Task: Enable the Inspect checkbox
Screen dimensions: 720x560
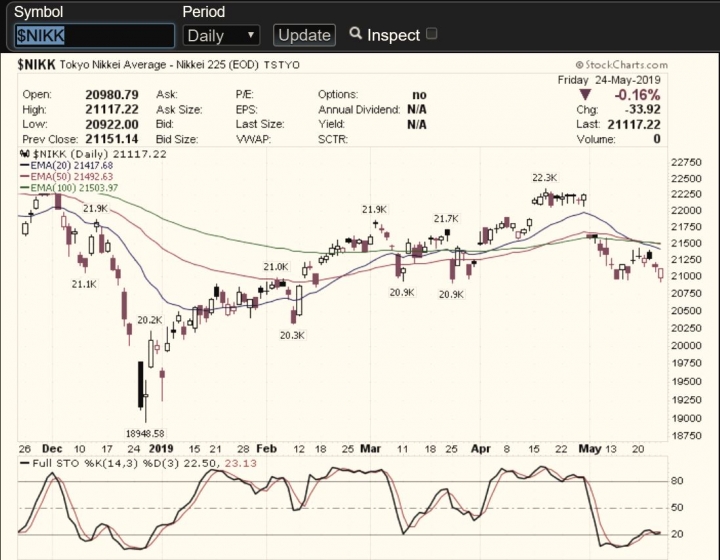Action: (x=432, y=34)
